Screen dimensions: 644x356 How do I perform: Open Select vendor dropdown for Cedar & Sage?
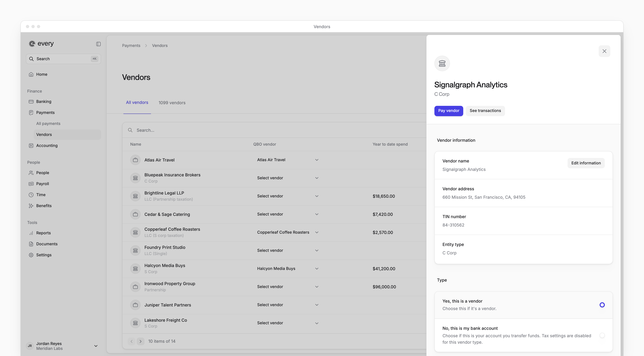point(287,214)
